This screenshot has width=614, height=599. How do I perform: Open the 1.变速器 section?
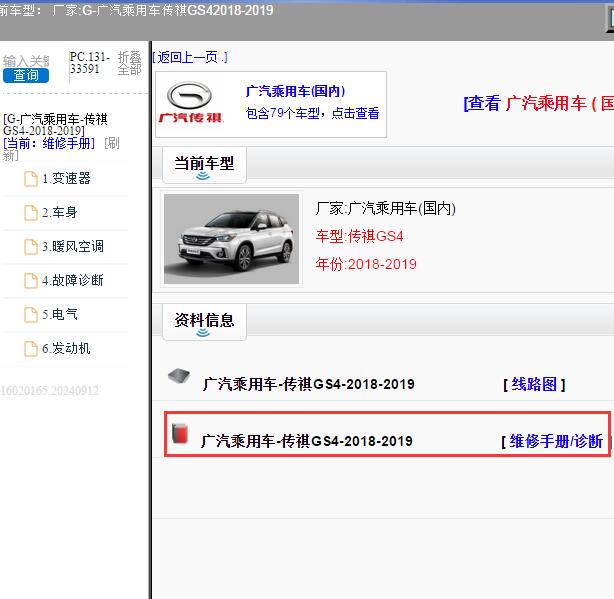pyautogui.click(x=66, y=179)
